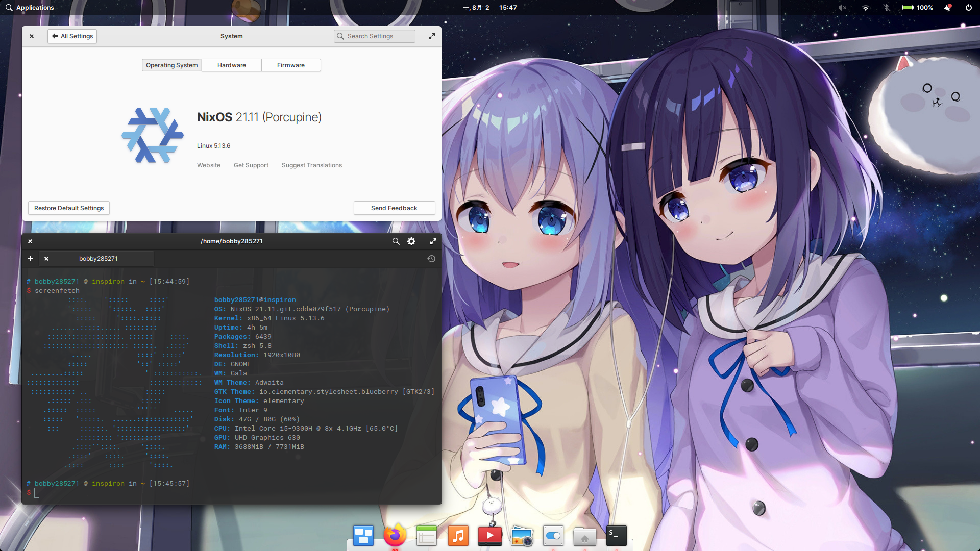Open Photos app from dock
The height and width of the screenshot is (551, 980).
[522, 536]
